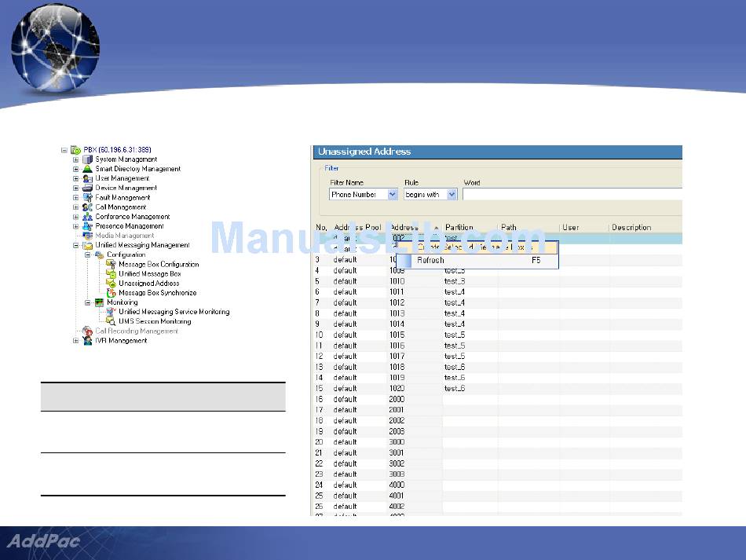Image resolution: width=746 pixels, height=560 pixels.
Task: Collapse the Monitoring tree node
Action: [x=88, y=302]
